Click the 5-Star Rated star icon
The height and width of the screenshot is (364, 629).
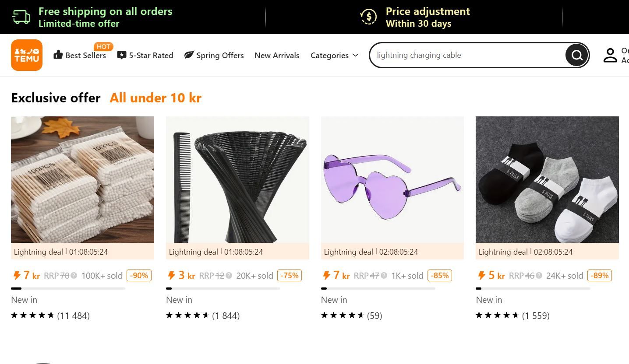[122, 55]
